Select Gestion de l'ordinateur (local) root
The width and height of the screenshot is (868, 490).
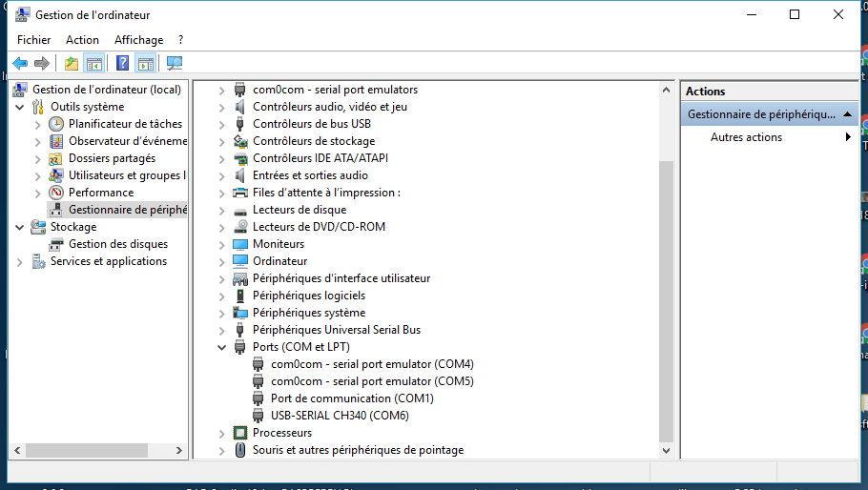[x=107, y=90]
